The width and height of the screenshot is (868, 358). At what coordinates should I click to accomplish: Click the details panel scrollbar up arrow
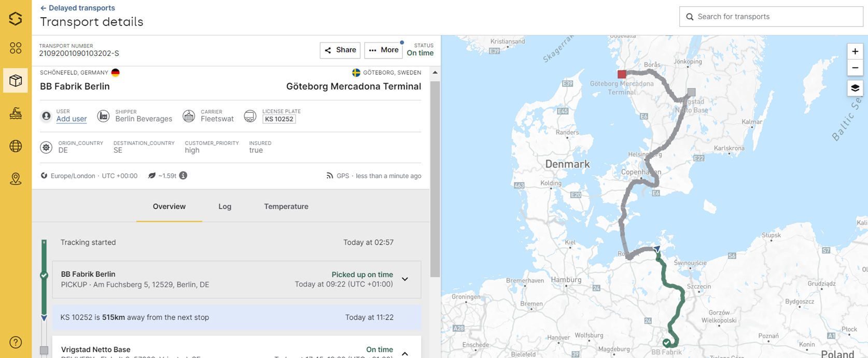[435, 73]
